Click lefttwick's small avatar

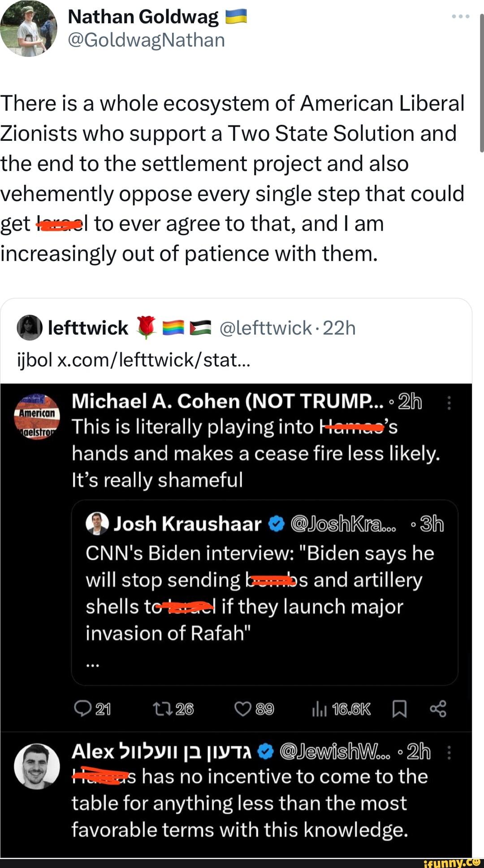pos(29,327)
